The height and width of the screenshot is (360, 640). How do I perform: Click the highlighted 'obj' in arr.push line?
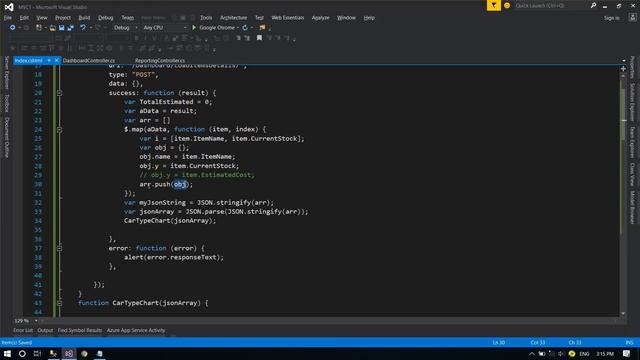(180, 184)
